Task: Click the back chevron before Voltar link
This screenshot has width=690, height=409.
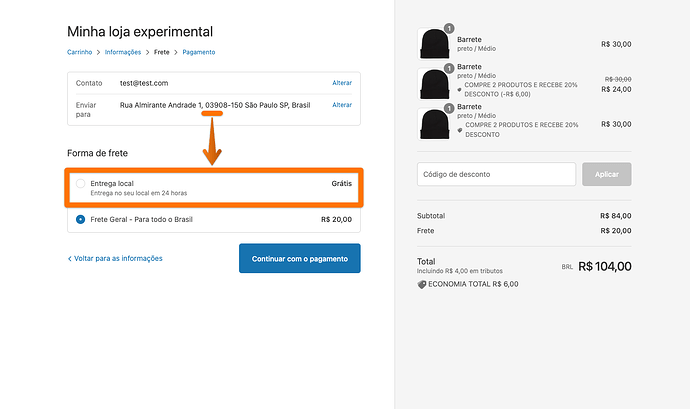Action: click(70, 258)
